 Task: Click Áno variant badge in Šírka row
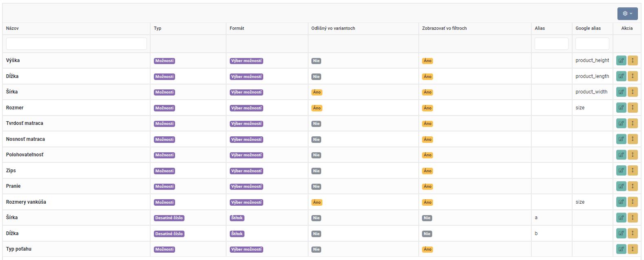click(x=317, y=92)
